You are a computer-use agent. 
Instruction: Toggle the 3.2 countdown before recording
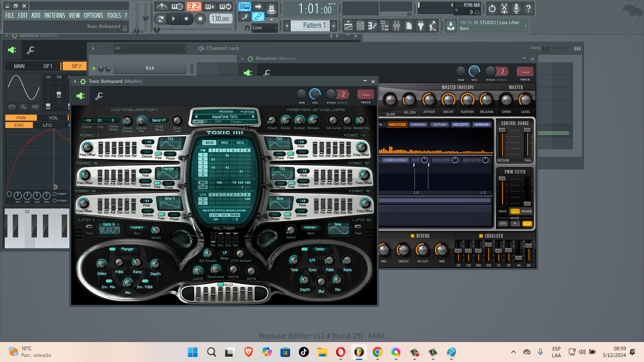tap(194, 6)
